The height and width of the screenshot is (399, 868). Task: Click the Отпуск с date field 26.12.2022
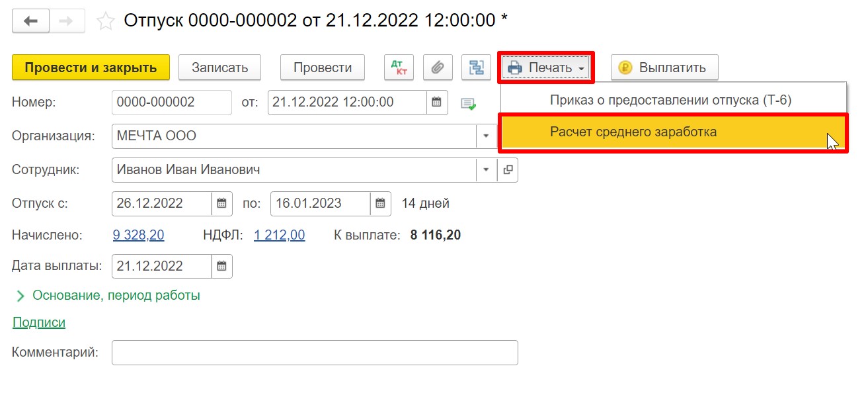(162, 203)
